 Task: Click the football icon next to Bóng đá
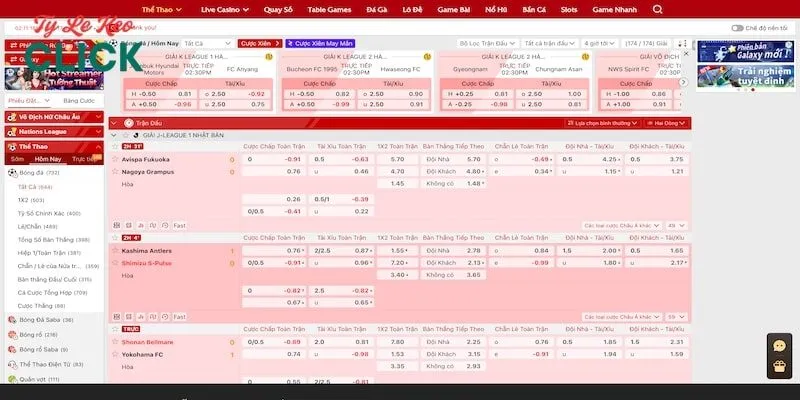click(11, 173)
